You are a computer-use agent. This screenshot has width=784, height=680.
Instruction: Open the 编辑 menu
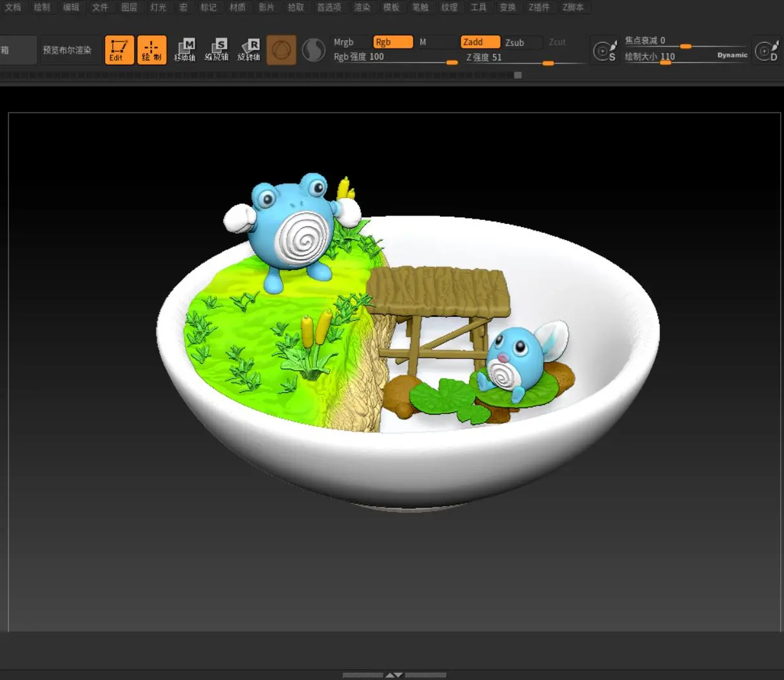[x=71, y=7]
